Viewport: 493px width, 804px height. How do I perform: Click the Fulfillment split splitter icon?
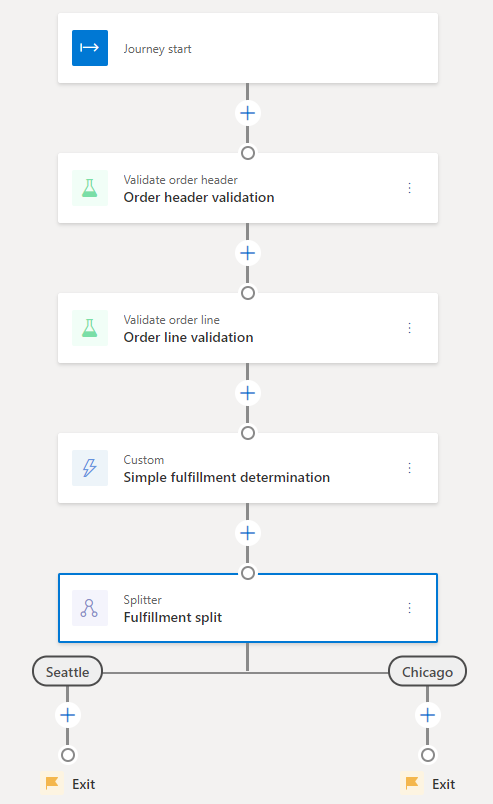(x=90, y=608)
